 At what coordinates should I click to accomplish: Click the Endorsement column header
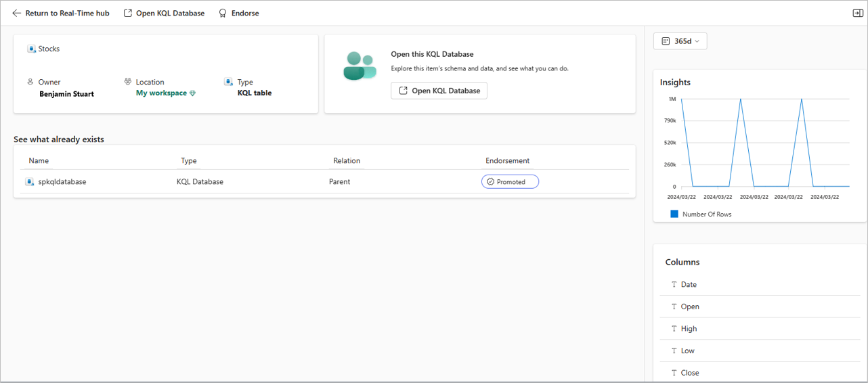coord(507,161)
